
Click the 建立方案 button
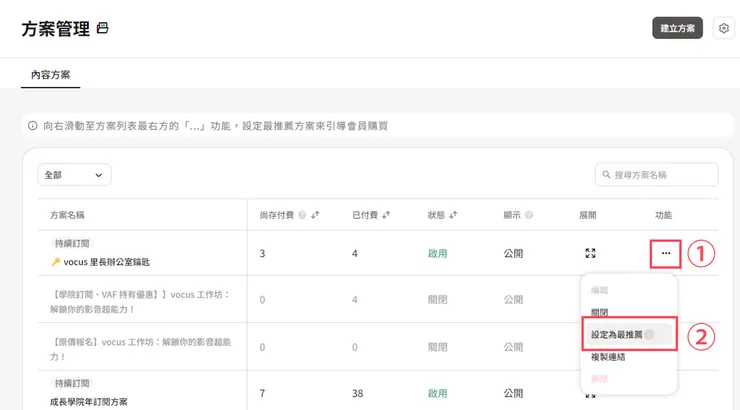point(677,28)
